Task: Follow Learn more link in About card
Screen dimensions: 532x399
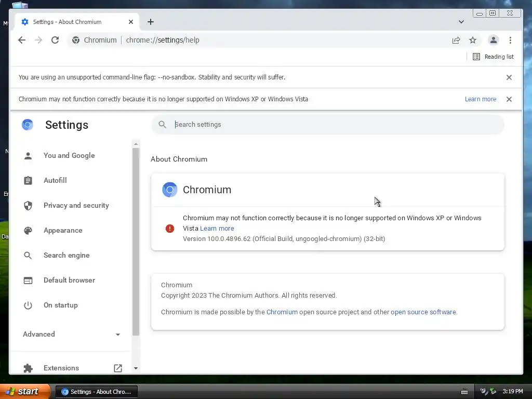Action: (217, 229)
